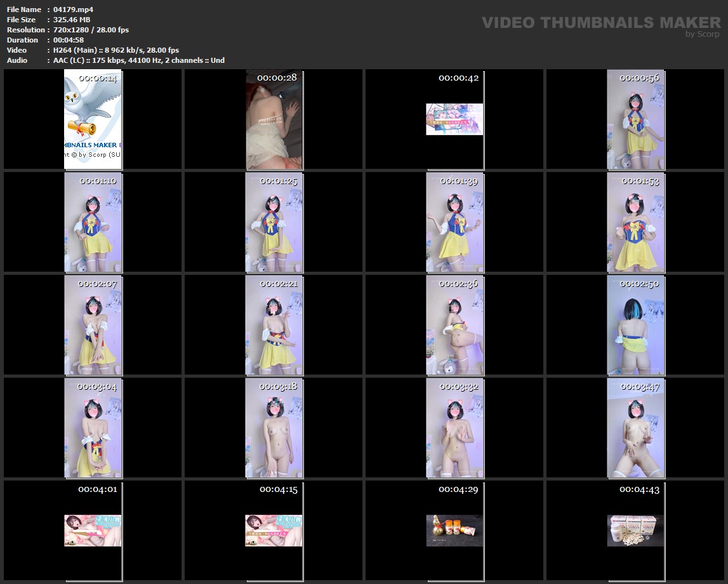Viewport: 728px width, 584px height.
Task: Select the 00:04:15 banner frame
Action: coord(274,531)
